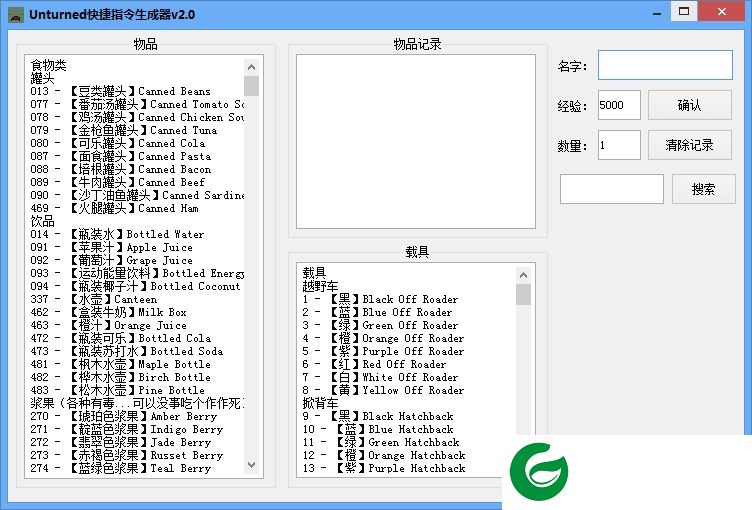Screen dimensions: 752x510
Task: Select vehicle 13 Purple Hatchback
Action: pos(384,468)
